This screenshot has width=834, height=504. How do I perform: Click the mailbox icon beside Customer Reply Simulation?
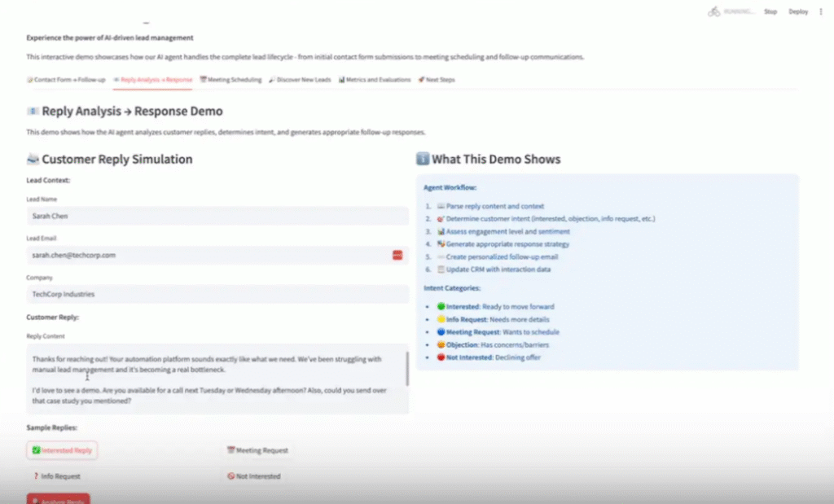33,160
